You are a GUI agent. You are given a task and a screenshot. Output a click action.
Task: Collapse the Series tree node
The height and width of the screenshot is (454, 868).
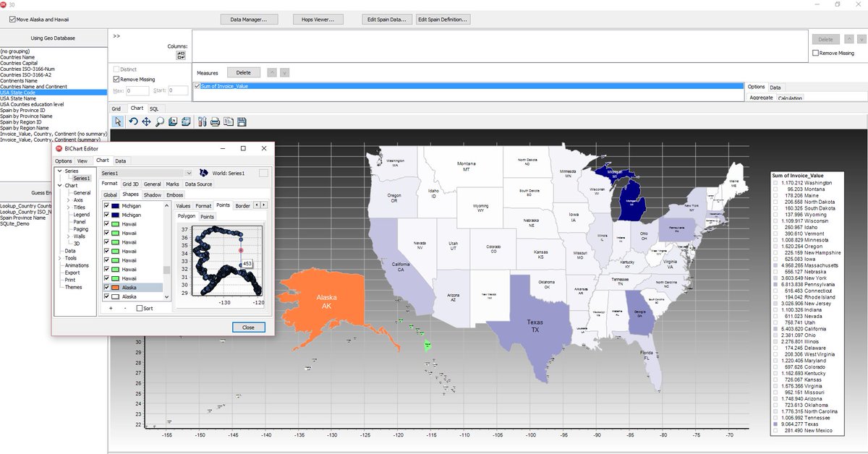point(59,171)
